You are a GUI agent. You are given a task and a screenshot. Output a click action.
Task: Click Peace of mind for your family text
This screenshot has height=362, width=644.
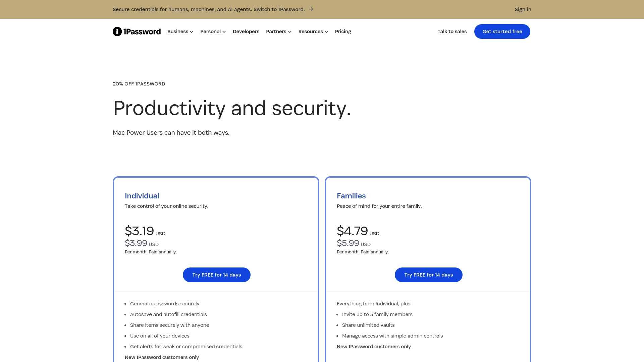coord(379,206)
